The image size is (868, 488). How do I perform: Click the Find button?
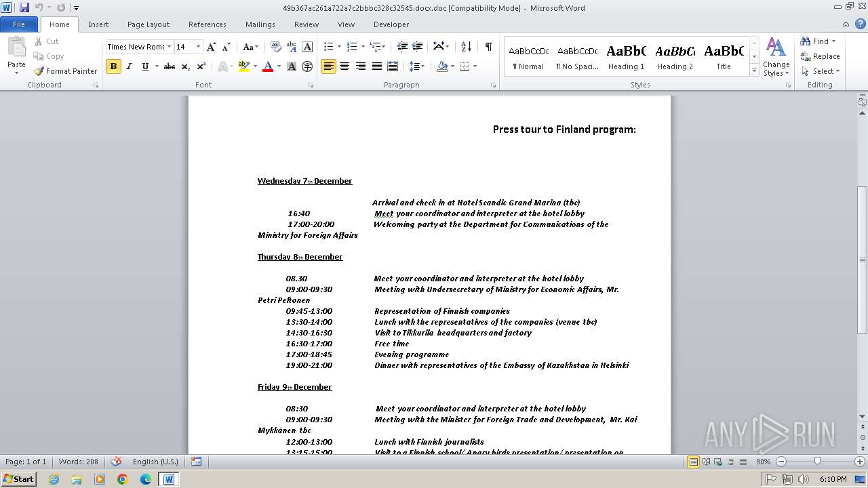[817, 41]
